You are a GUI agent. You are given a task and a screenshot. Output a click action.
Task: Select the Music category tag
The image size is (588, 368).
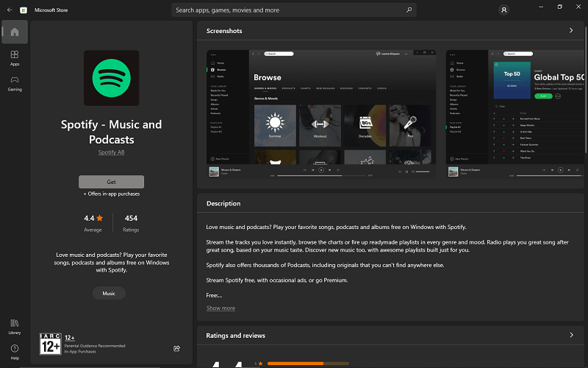(109, 293)
